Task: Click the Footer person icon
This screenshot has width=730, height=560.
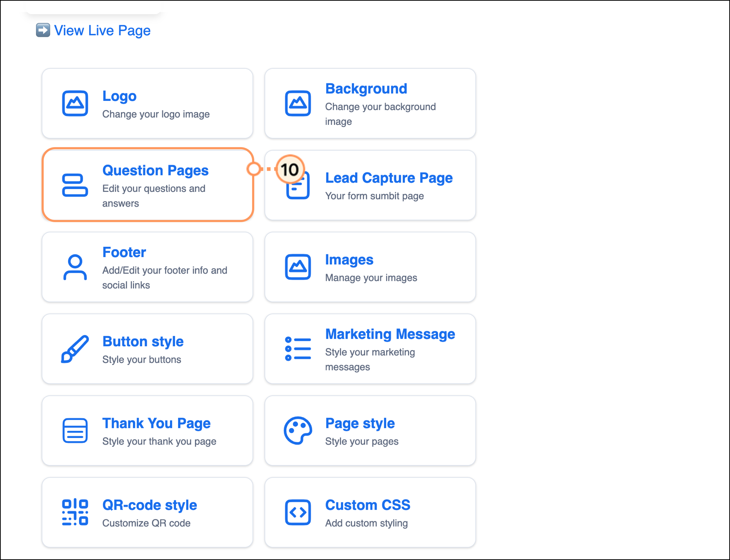Action: tap(75, 267)
